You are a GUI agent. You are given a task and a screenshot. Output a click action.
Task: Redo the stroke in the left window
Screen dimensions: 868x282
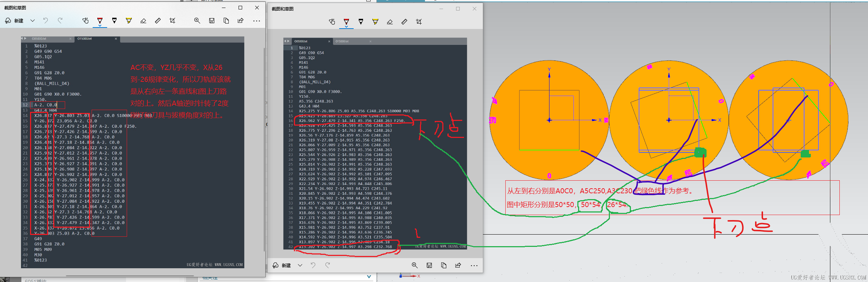[60, 21]
